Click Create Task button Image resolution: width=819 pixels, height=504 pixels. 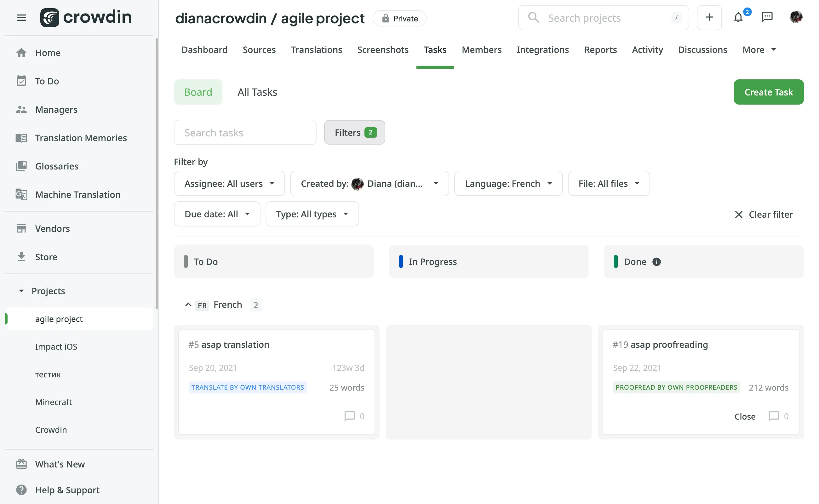769,92
